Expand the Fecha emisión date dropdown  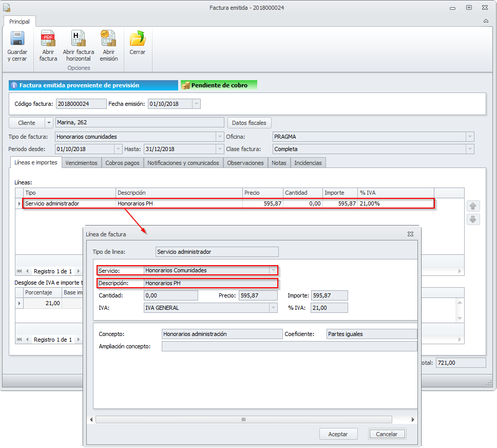point(196,104)
